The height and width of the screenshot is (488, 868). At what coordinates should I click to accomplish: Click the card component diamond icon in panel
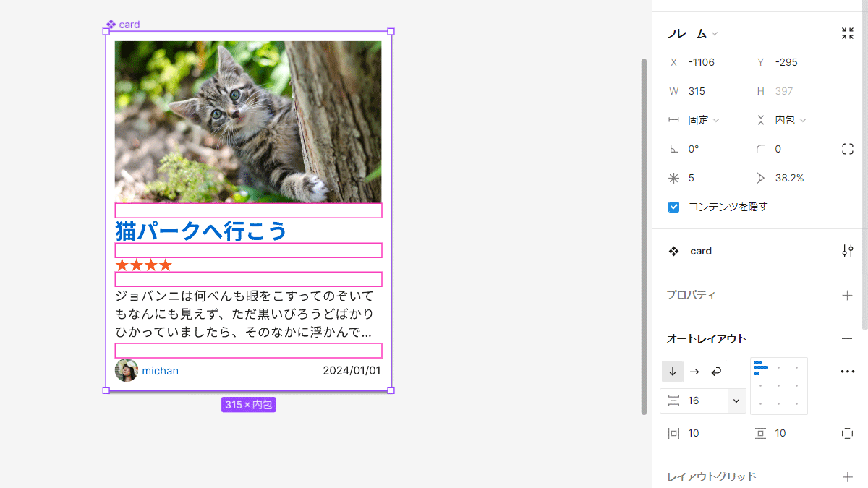point(673,251)
